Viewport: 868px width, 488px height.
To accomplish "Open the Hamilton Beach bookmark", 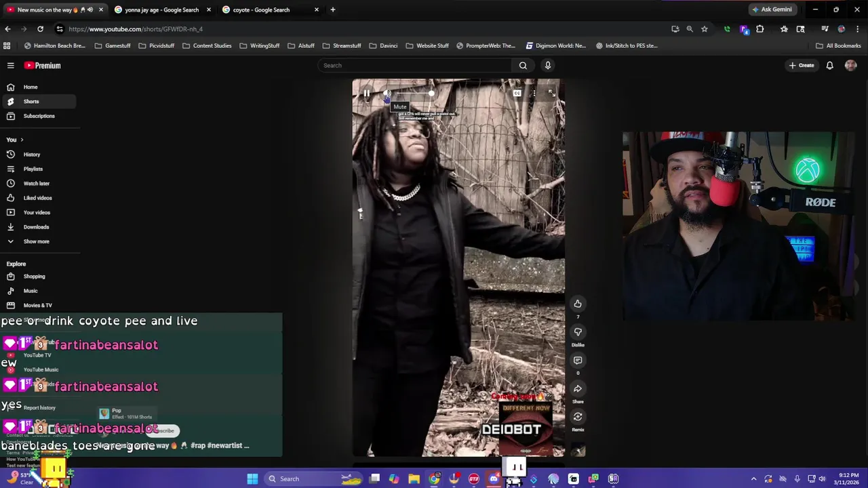I will click(x=54, y=46).
